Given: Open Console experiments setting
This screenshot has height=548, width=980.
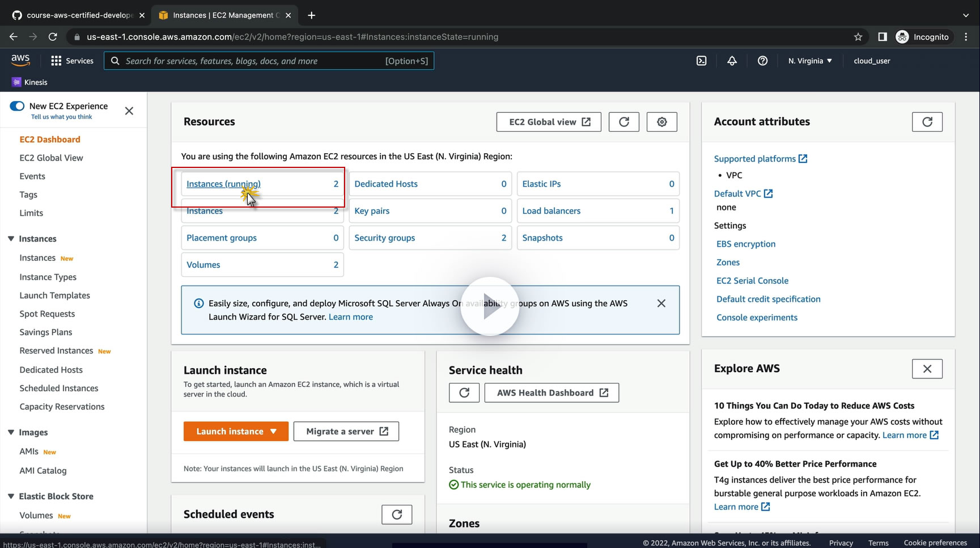Looking at the screenshot, I should pyautogui.click(x=757, y=318).
